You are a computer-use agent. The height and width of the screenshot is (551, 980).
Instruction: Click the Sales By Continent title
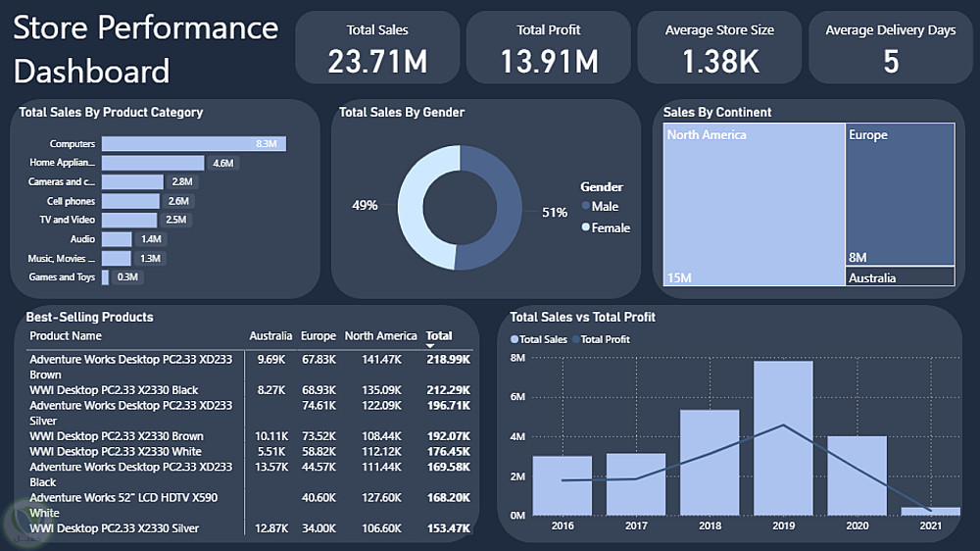point(717,113)
